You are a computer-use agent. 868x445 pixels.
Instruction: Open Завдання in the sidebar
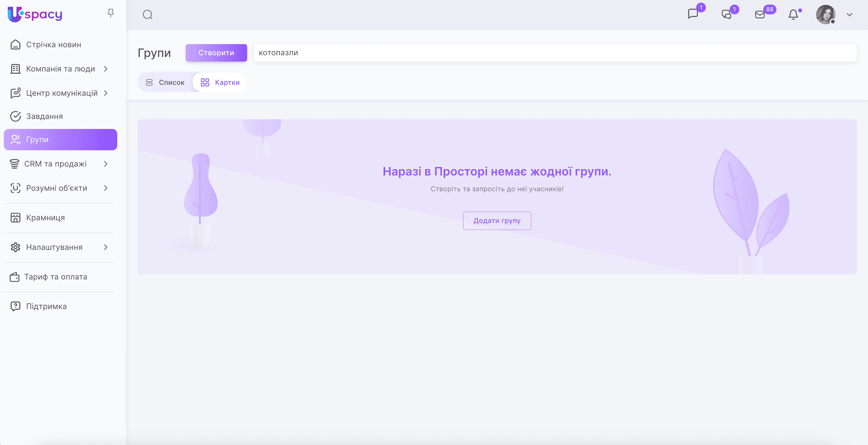45,116
